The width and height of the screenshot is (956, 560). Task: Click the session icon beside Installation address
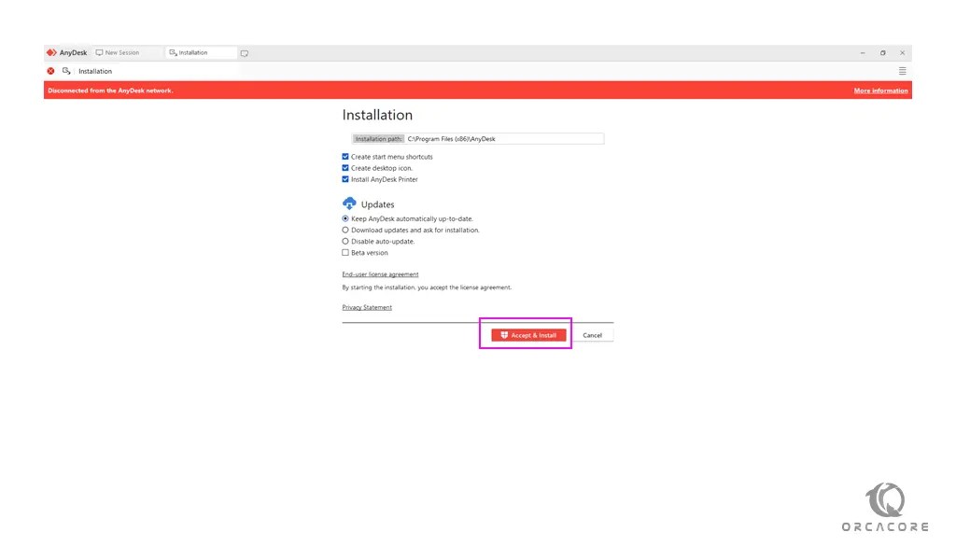(66, 71)
